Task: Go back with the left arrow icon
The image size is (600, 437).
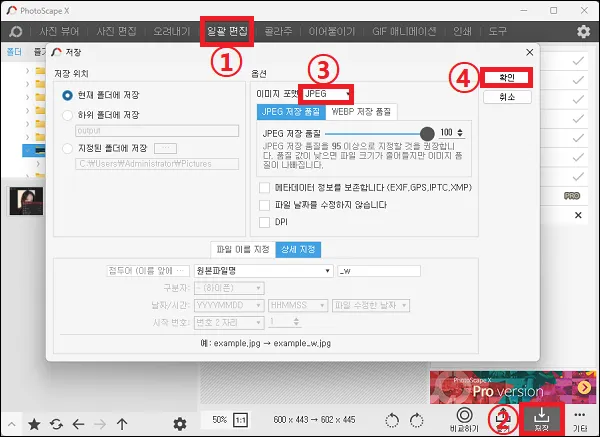Action: pyautogui.click(x=78, y=424)
